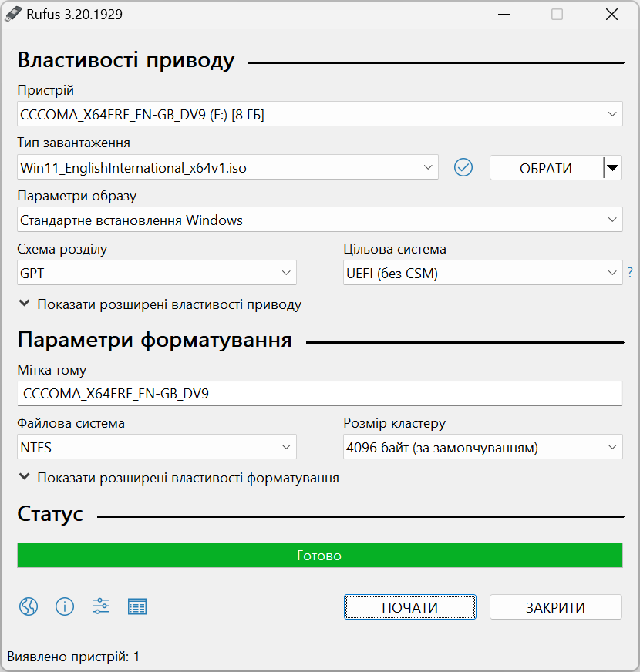Screen dimensions: 640x672
Task: Open the About info icon
Action: pyautogui.click(x=65, y=606)
